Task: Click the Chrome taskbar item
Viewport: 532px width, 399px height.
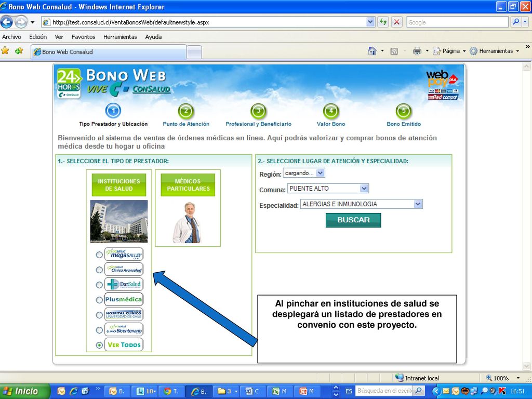Action: [x=172, y=391]
